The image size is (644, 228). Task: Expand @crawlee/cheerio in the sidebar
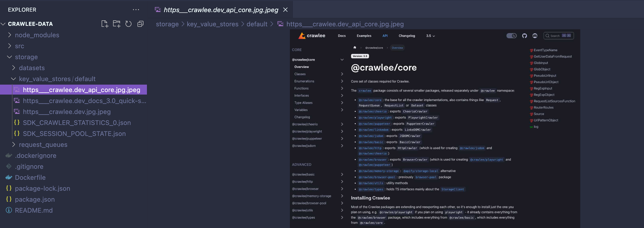(342, 124)
